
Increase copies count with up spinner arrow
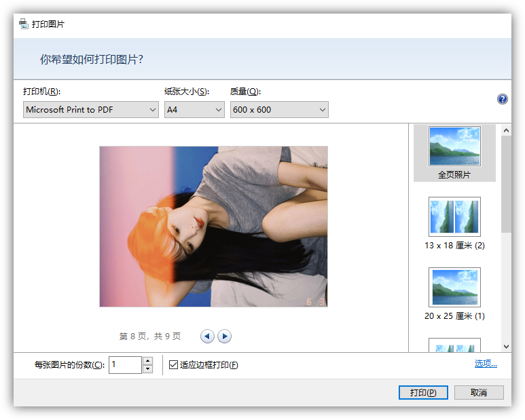point(147,361)
